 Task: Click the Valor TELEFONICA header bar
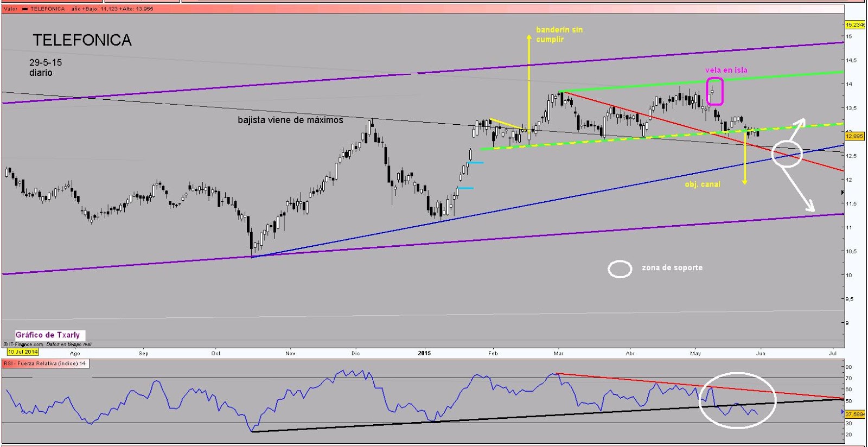click(x=423, y=9)
